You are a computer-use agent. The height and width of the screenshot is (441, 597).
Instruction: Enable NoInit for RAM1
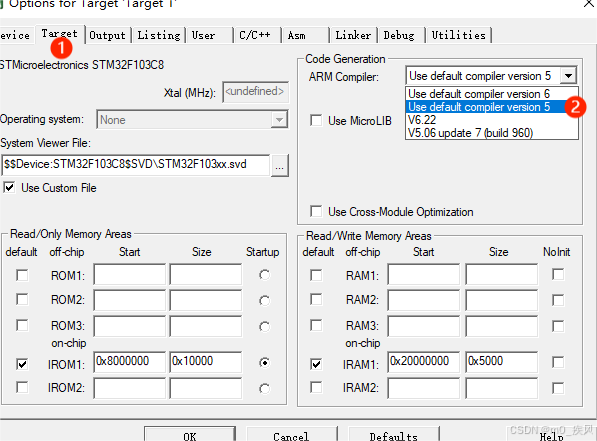[558, 274]
